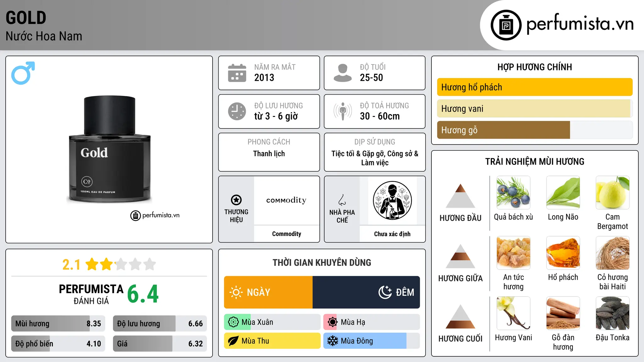Click the nose icon for perfumer
The width and height of the screenshot is (644, 362).
[342, 200]
